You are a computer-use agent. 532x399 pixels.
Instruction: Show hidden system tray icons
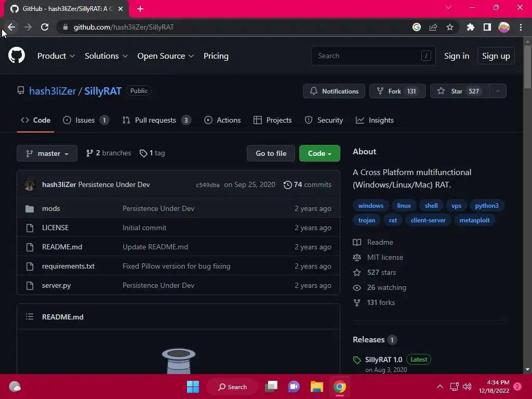440,387
